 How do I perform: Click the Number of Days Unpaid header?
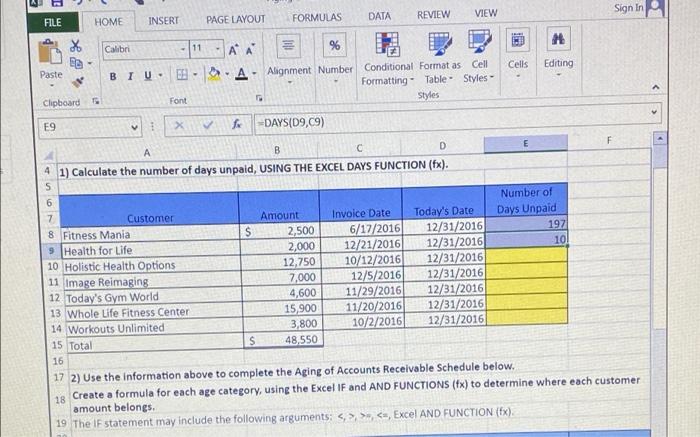[x=526, y=200]
